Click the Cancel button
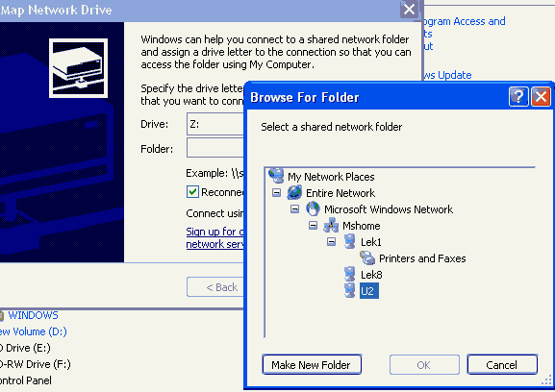The image size is (555, 392). coord(502,364)
